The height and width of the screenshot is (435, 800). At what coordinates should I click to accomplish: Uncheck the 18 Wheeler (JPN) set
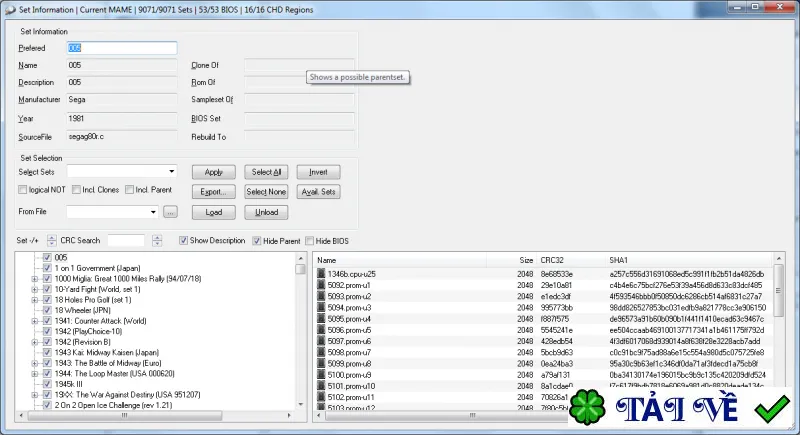(47, 310)
